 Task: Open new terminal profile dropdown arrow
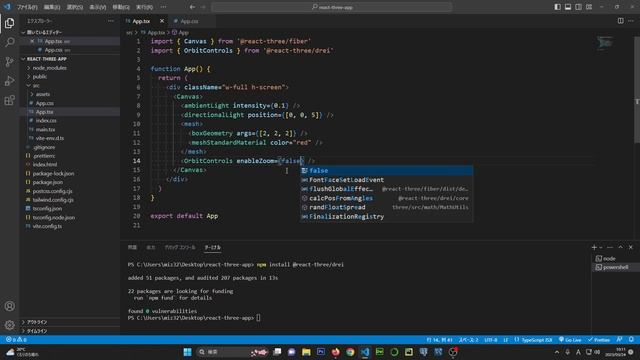(x=600, y=247)
